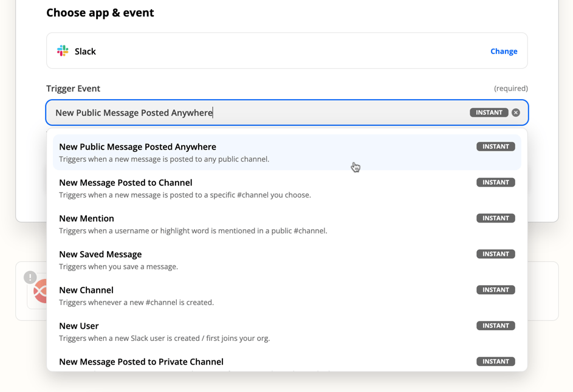Click the Change link for the Slack app

[x=504, y=51]
